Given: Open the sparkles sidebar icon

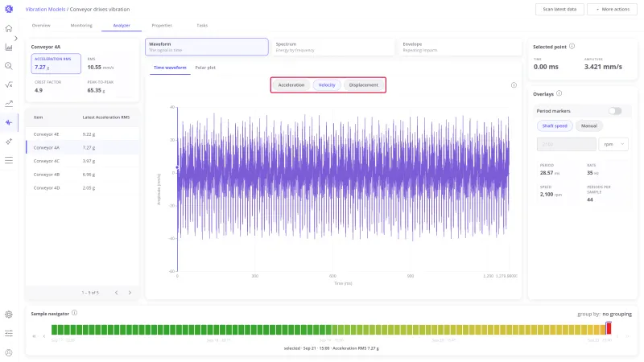Looking at the screenshot, I should click(9, 142).
